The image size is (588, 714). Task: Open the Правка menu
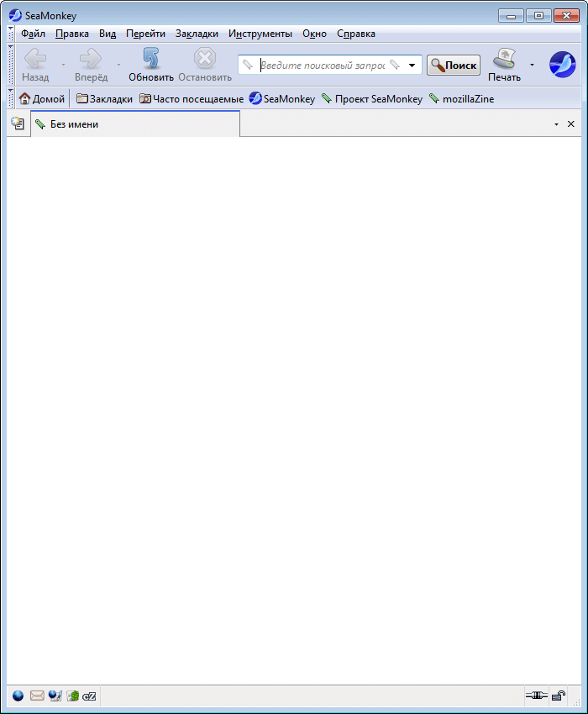click(x=72, y=34)
